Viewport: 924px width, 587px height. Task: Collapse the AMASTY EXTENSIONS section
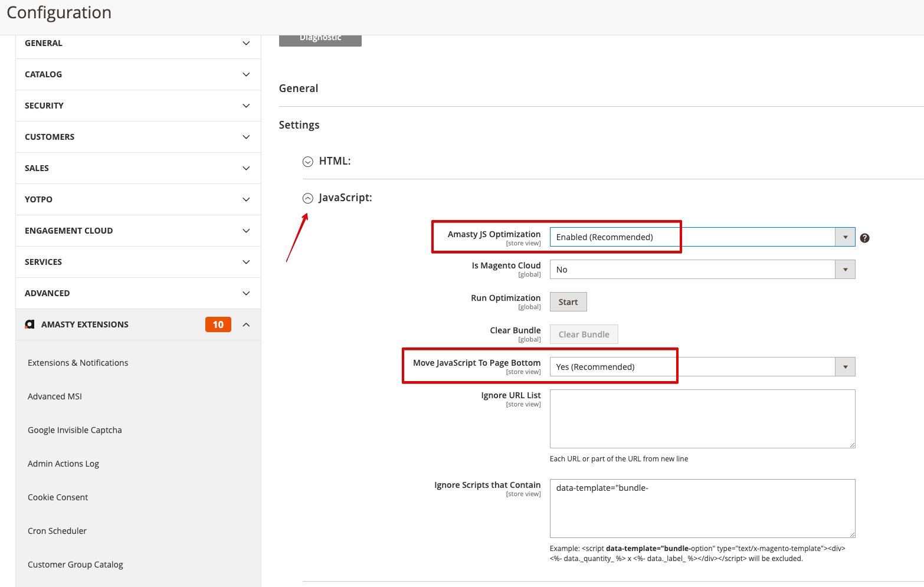click(x=245, y=324)
